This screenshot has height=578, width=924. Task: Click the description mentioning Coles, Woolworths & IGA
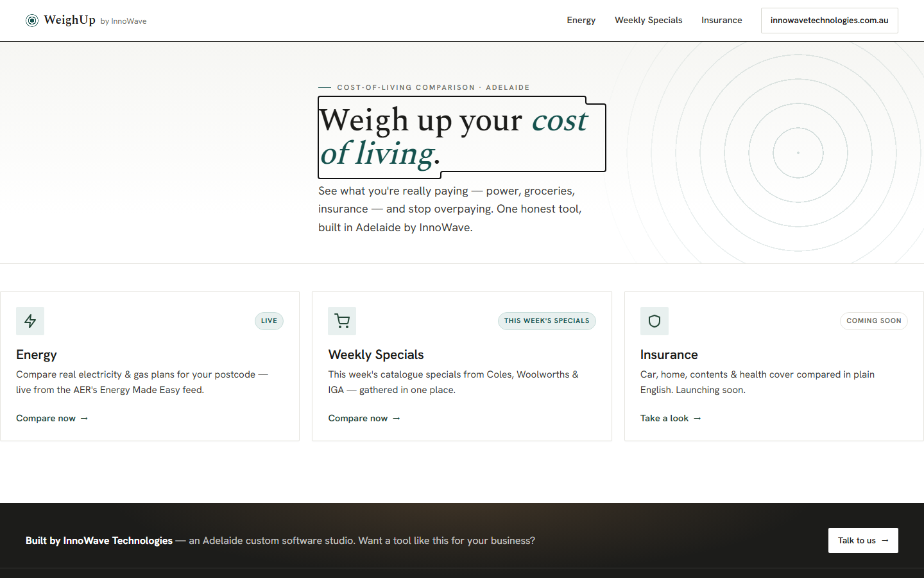click(453, 382)
